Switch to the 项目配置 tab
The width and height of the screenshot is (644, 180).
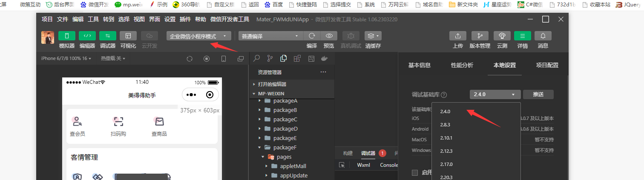click(x=547, y=65)
